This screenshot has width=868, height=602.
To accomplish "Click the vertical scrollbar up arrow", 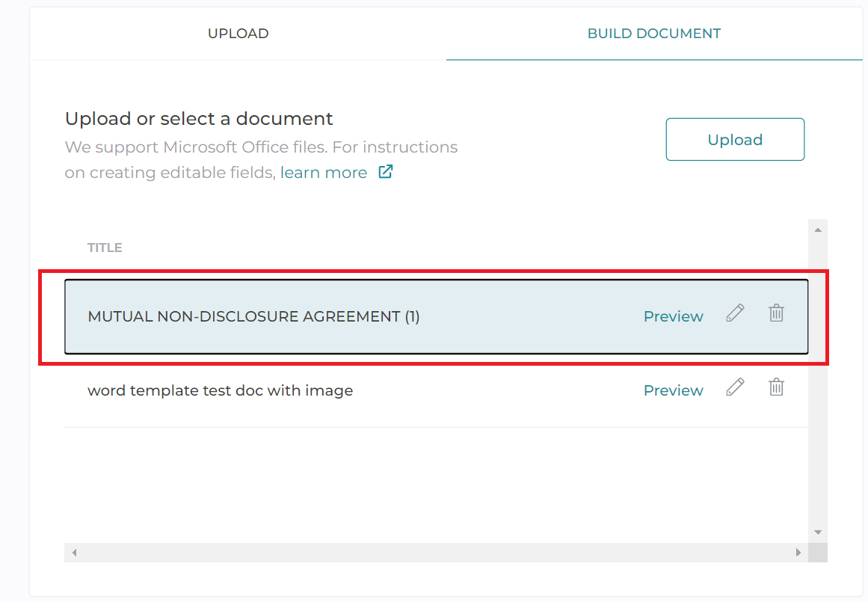I will (x=818, y=230).
